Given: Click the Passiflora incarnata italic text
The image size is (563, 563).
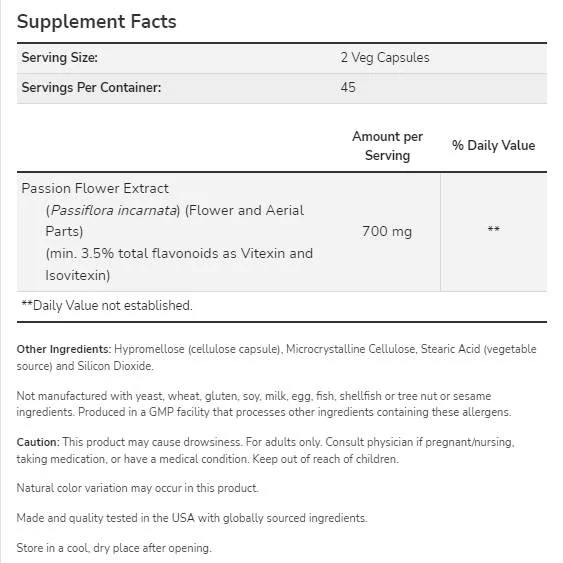Looking at the screenshot, I should click(113, 210).
